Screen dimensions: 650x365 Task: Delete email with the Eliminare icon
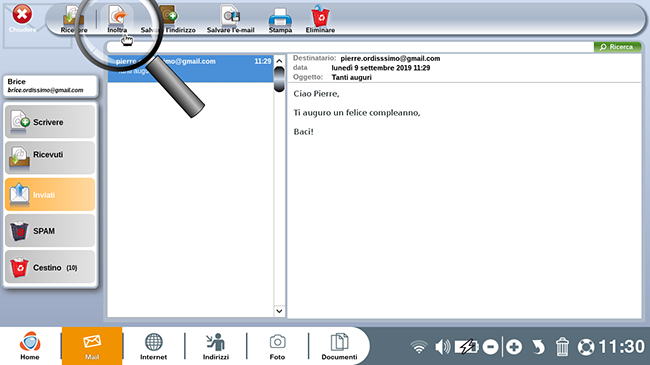(320, 16)
